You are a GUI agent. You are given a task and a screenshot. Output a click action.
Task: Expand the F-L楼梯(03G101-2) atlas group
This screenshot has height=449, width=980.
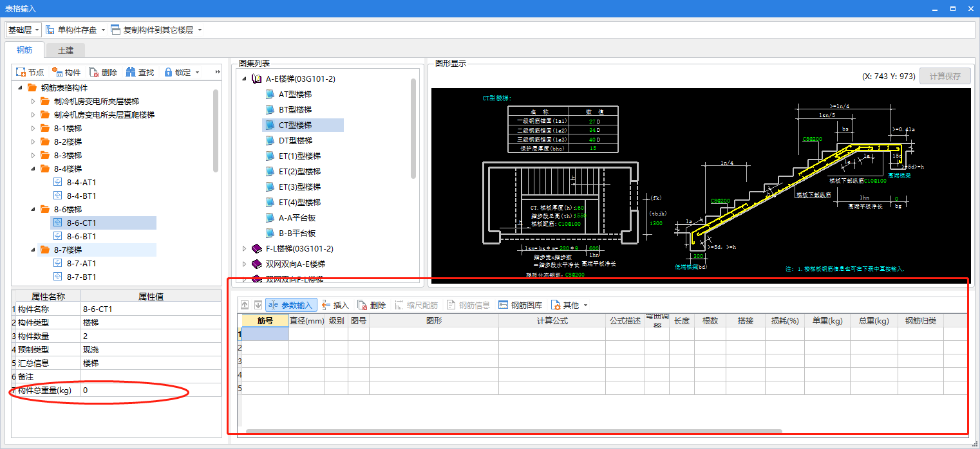click(x=244, y=248)
